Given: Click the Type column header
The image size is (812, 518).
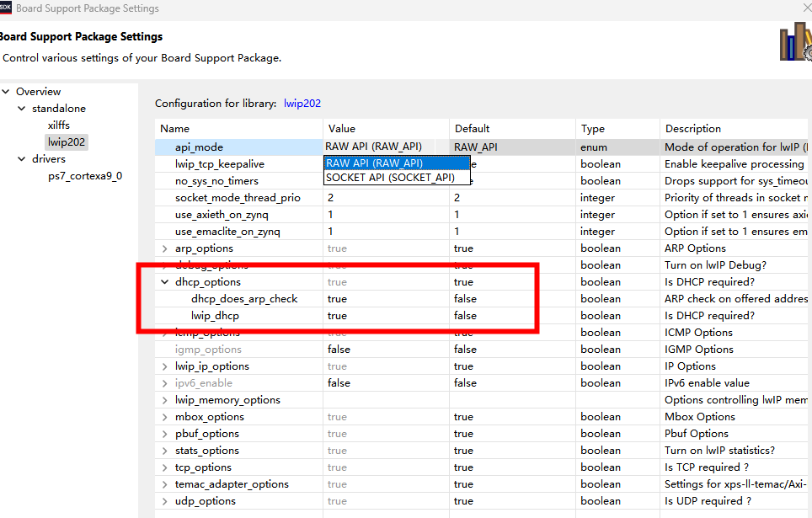Looking at the screenshot, I should click(x=617, y=129).
